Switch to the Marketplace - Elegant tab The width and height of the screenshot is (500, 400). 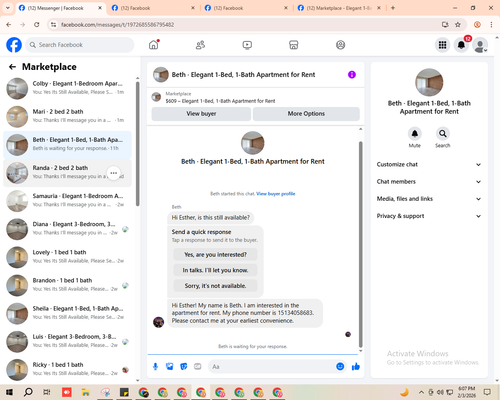339,8
